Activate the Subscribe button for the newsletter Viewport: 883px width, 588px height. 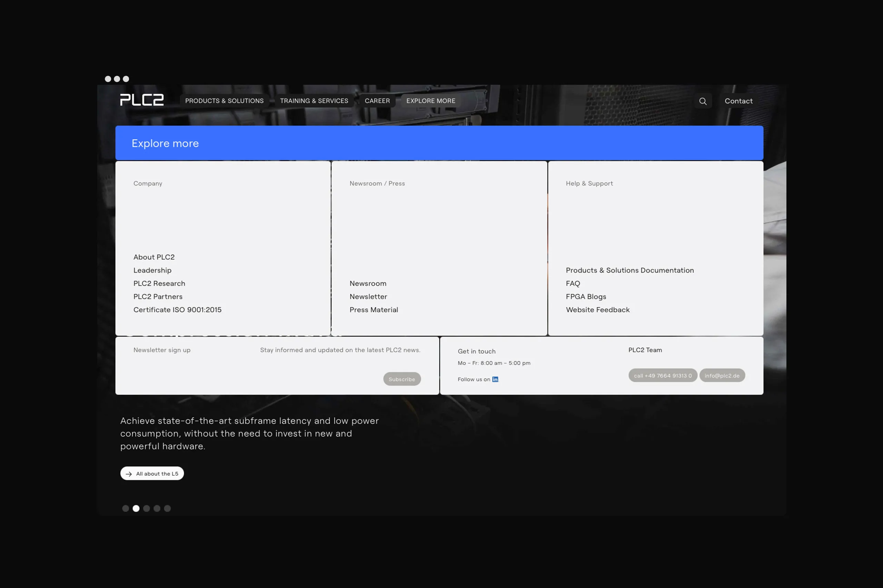point(402,379)
